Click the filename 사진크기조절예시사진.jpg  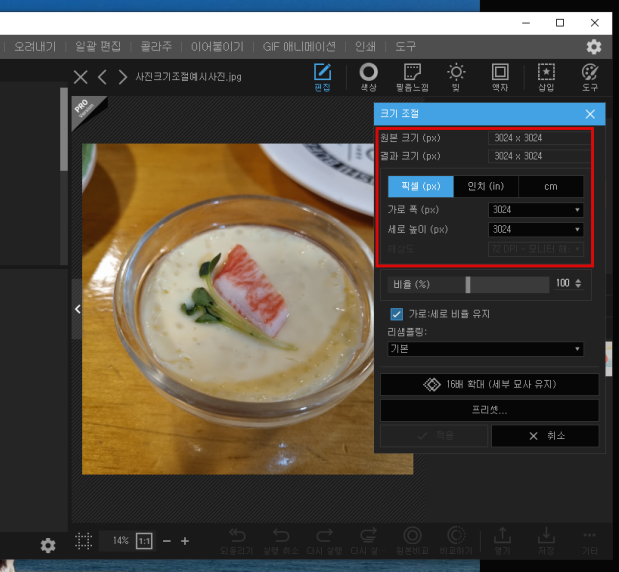(188, 77)
